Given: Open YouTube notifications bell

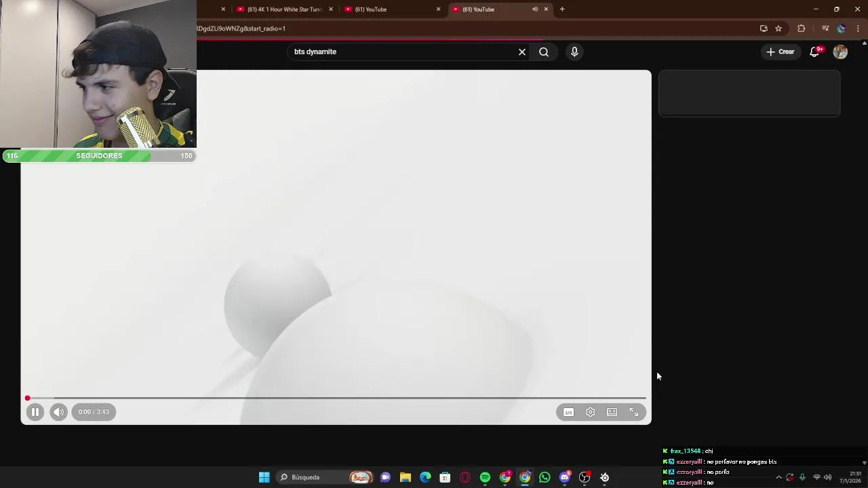Looking at the screenshot, I should click(815, 52).
